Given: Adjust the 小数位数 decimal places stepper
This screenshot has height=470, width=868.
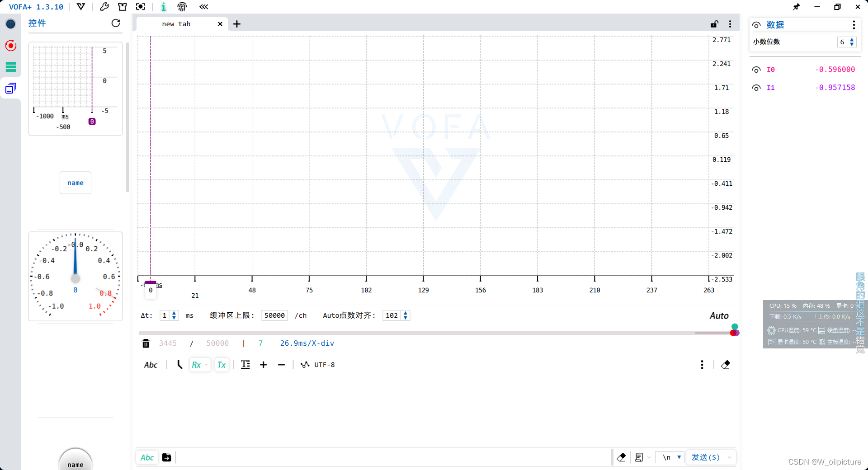Looking at the screenshot, I should (x=852, y=42).
